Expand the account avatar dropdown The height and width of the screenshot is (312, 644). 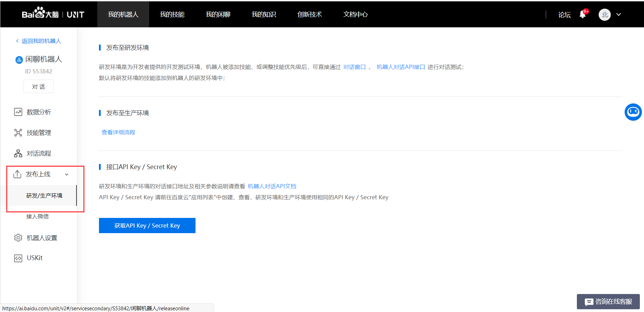619,15
